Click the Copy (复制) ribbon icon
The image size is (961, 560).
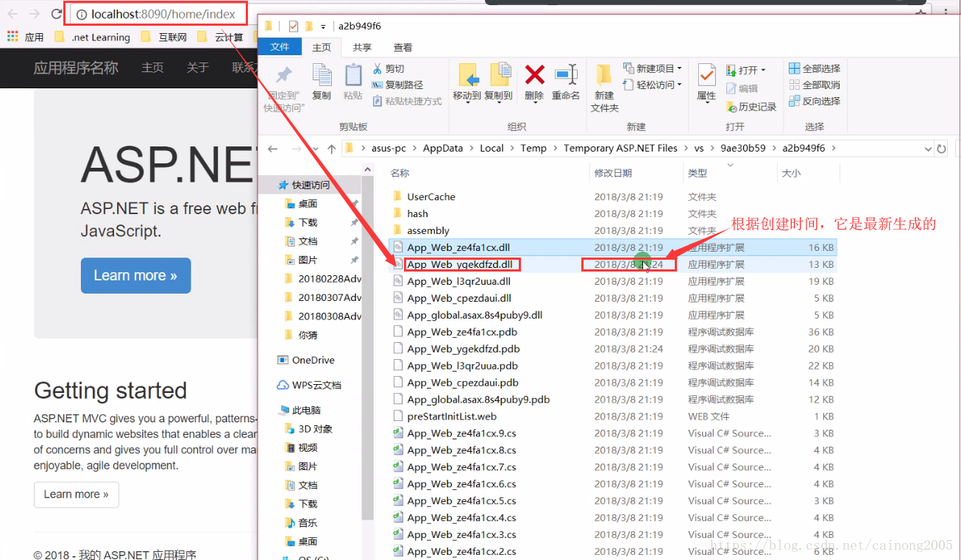click(322, 82)
